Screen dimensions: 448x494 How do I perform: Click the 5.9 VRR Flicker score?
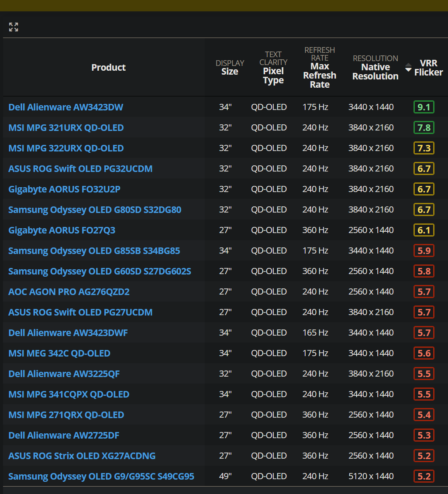424,251
